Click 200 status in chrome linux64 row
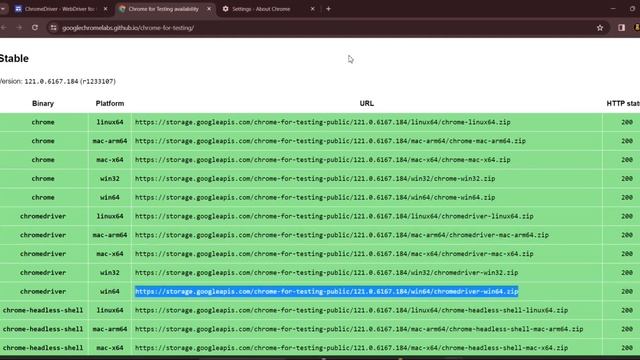Viewport: 640px width, 360px height. click(x=627, y=122)
